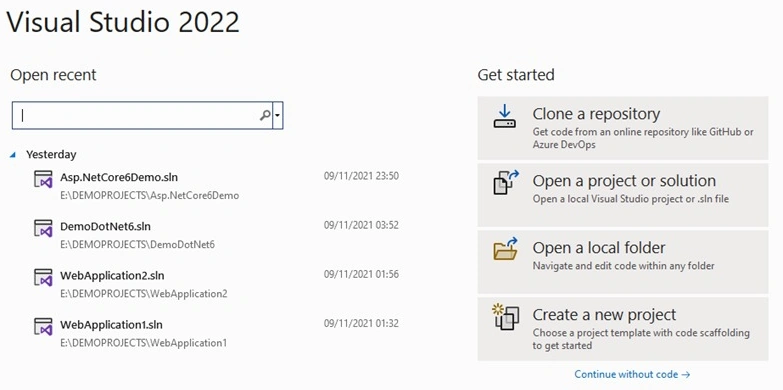
Task: Click the Yesterday group label
Action: (51, 155)
